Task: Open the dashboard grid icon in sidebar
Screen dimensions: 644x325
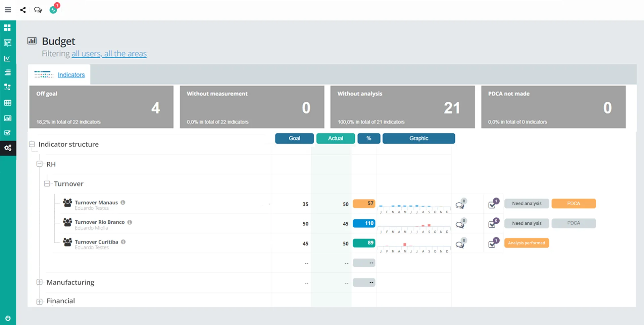Action: (x=7, y=28)
